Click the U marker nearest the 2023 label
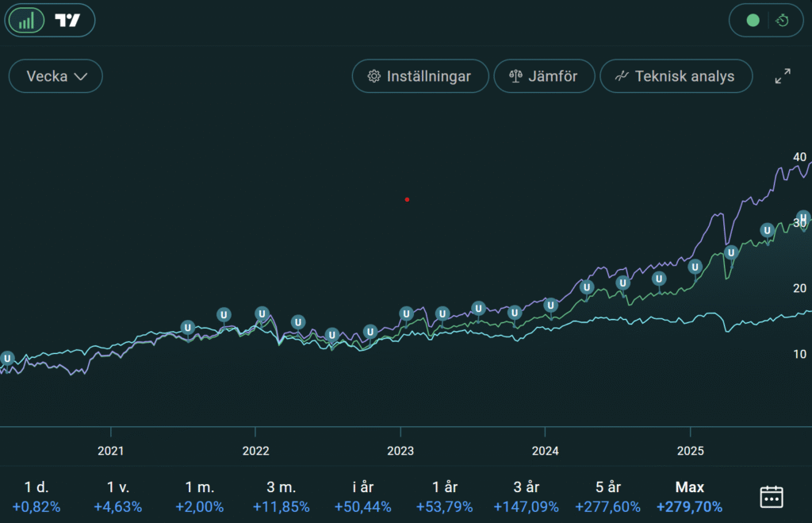 [x=406, y=313]
